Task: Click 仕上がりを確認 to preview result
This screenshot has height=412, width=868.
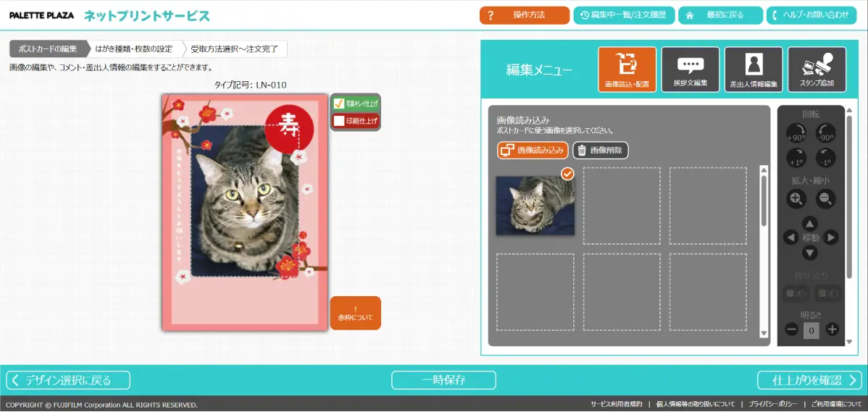Action: pyautogui.click(x=809, y=380)
